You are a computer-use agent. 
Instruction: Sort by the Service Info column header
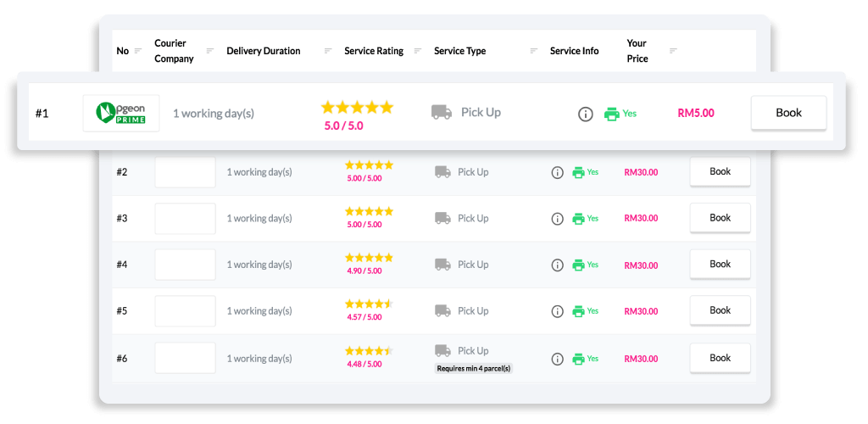click(574, 51)
